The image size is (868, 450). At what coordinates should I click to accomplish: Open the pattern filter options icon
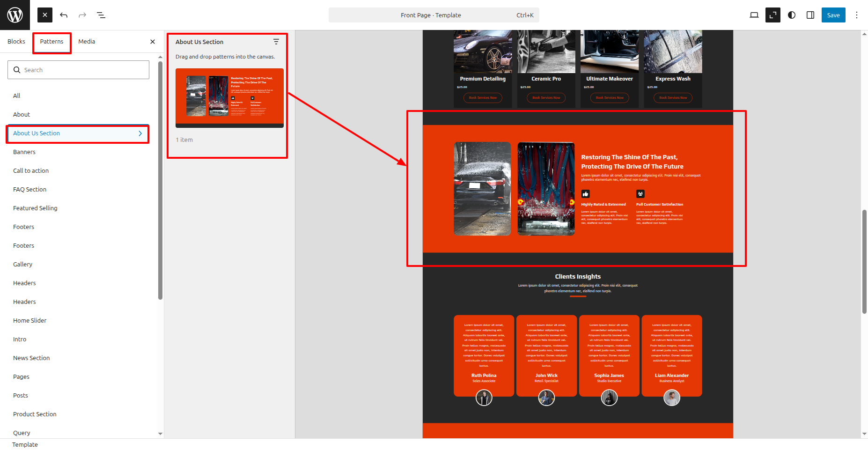[x=276, y=42]
